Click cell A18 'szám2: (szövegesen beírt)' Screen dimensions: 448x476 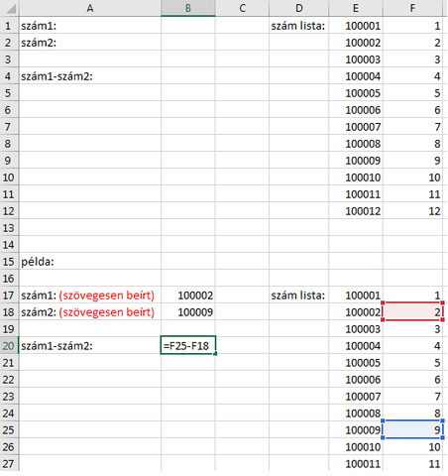90,312
